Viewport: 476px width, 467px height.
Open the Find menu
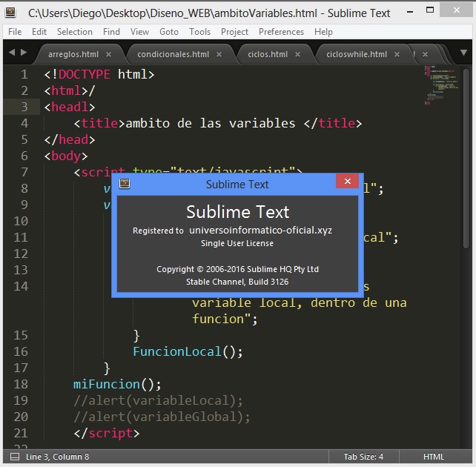[111, 32]
